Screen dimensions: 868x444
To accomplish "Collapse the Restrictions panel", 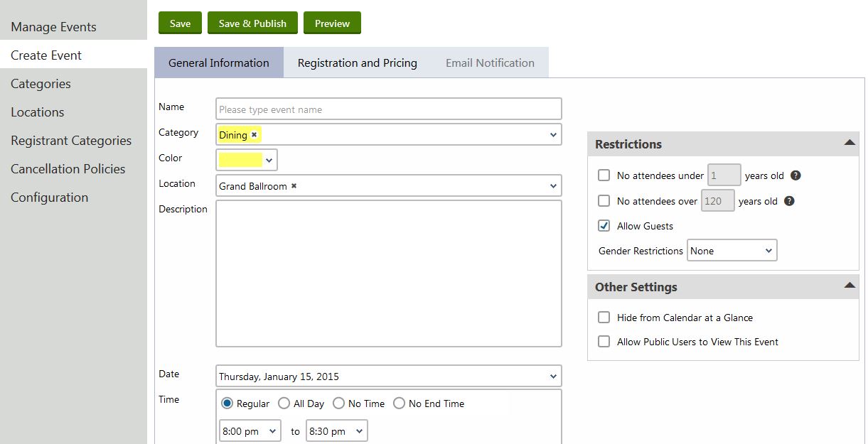I will (849, 144).
